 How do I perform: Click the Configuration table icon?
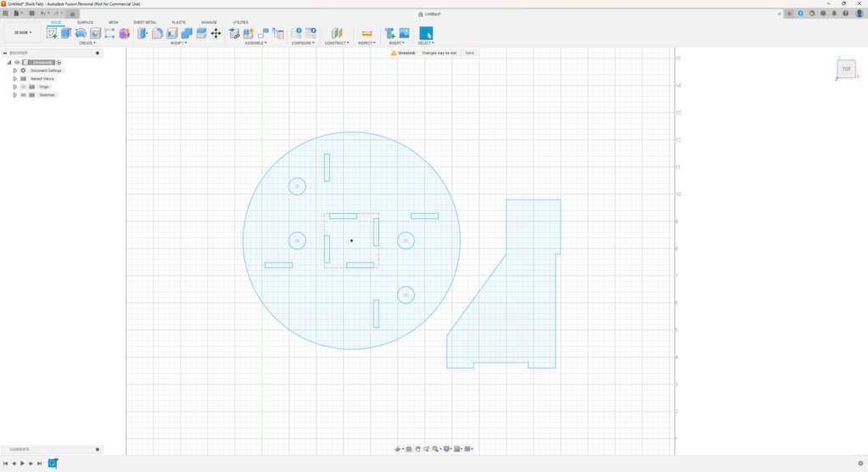tap(311, 33)
